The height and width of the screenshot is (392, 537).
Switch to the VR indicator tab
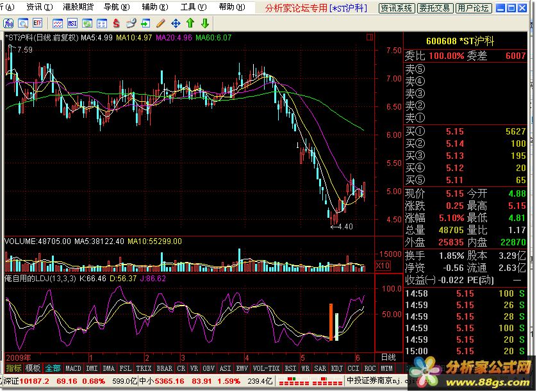[x=194, y=369]
